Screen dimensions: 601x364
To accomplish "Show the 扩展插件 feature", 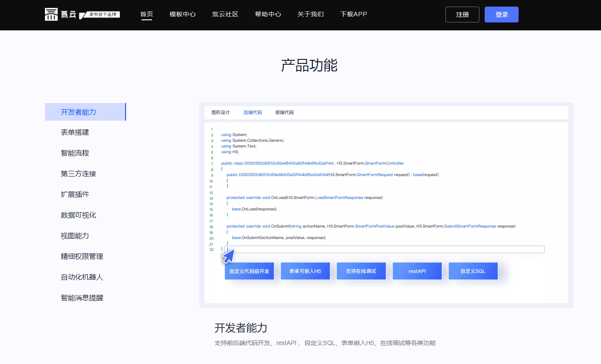I will pos(75,195).
